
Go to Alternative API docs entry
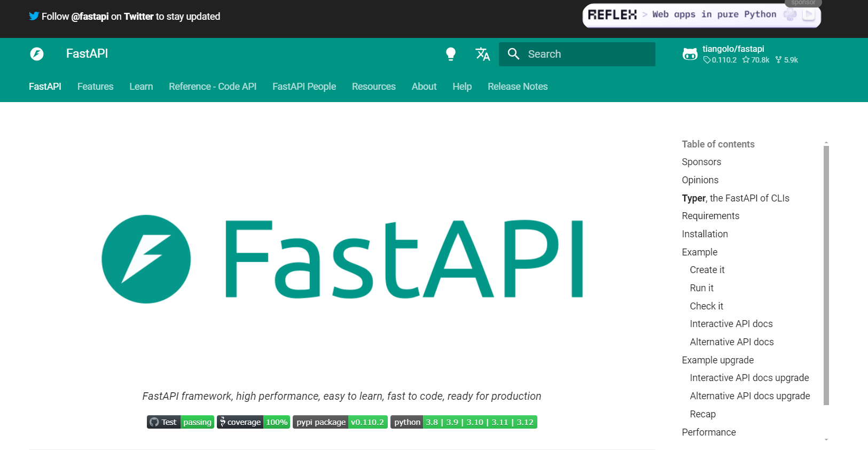(x=732, y=342)
